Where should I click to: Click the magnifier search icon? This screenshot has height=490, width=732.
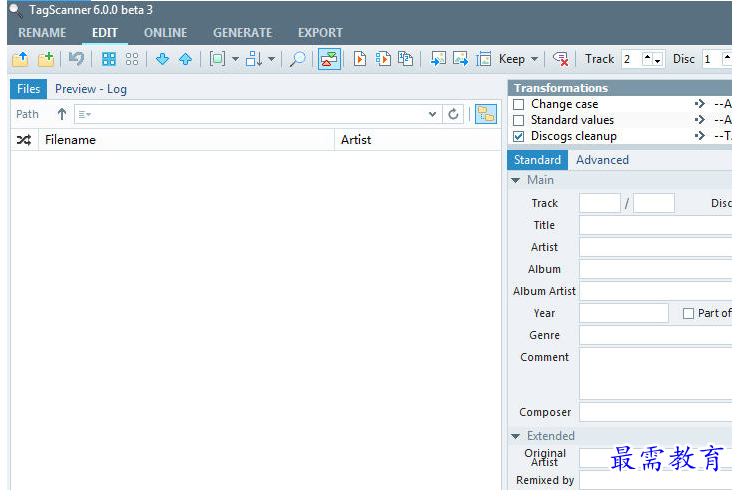(x=297, y=59)
